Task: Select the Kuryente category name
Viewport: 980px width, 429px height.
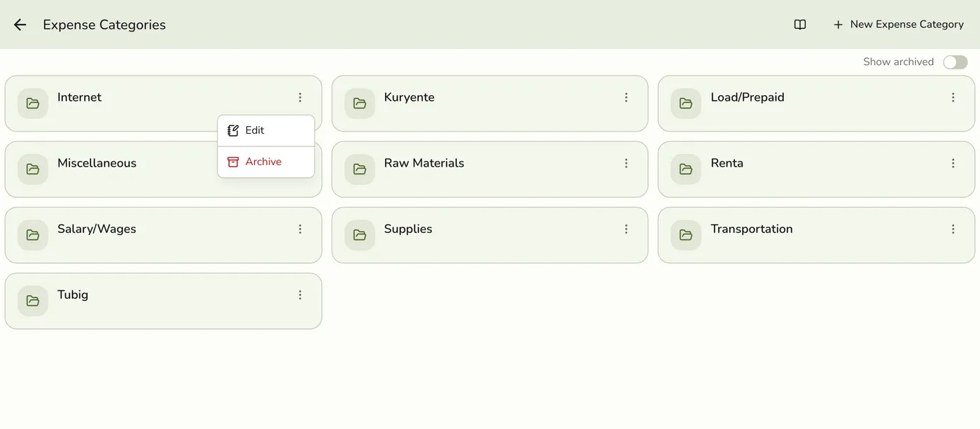Action: [x=409, y=97]
